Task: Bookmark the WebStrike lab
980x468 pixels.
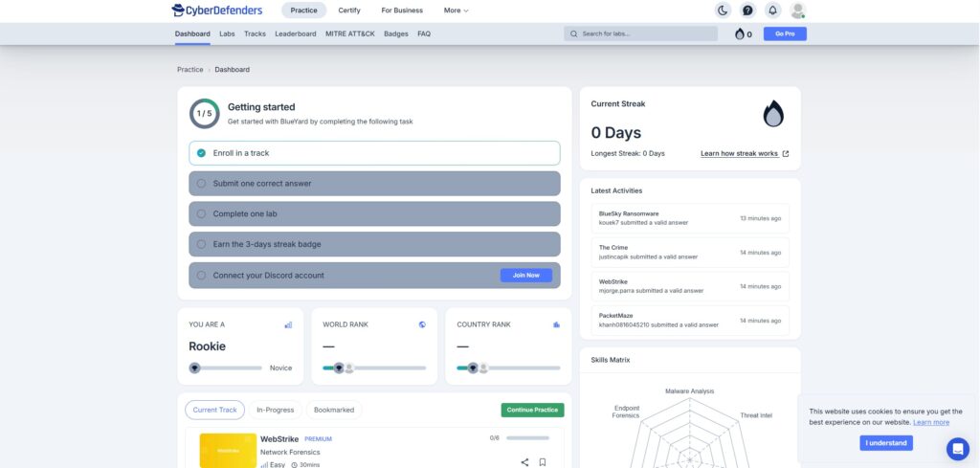Action: point(543,462)
